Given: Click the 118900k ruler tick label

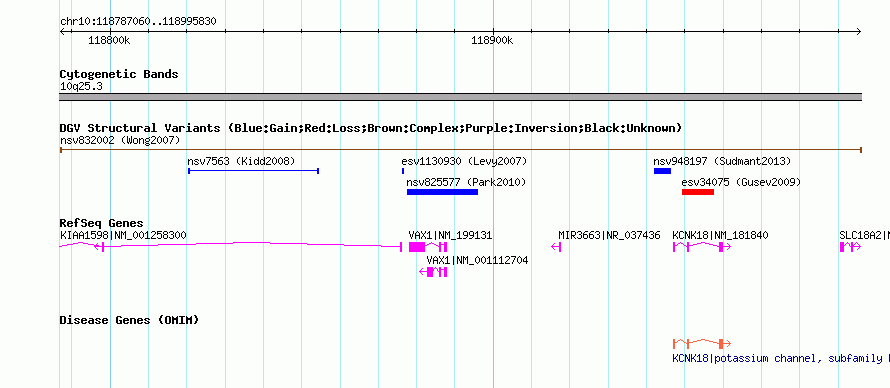Looking at the screenshot, I should [x=492, y=41].
